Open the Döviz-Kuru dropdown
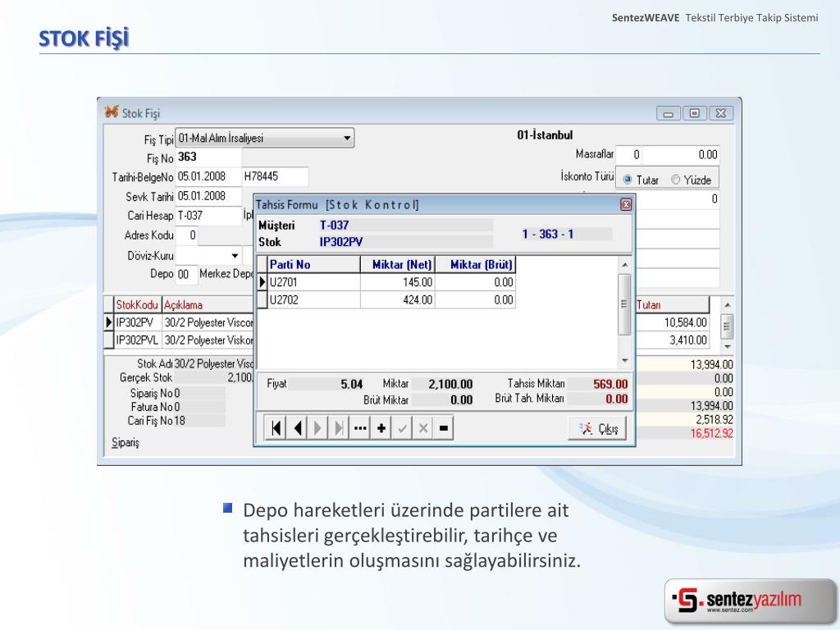Viewport: 840px width, 630px height. [x=235, y=256]
